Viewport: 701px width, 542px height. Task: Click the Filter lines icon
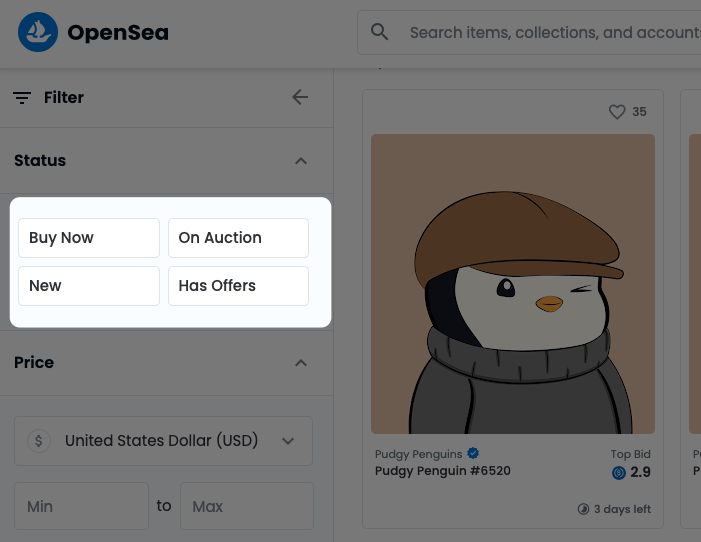(x=22, y=97)
